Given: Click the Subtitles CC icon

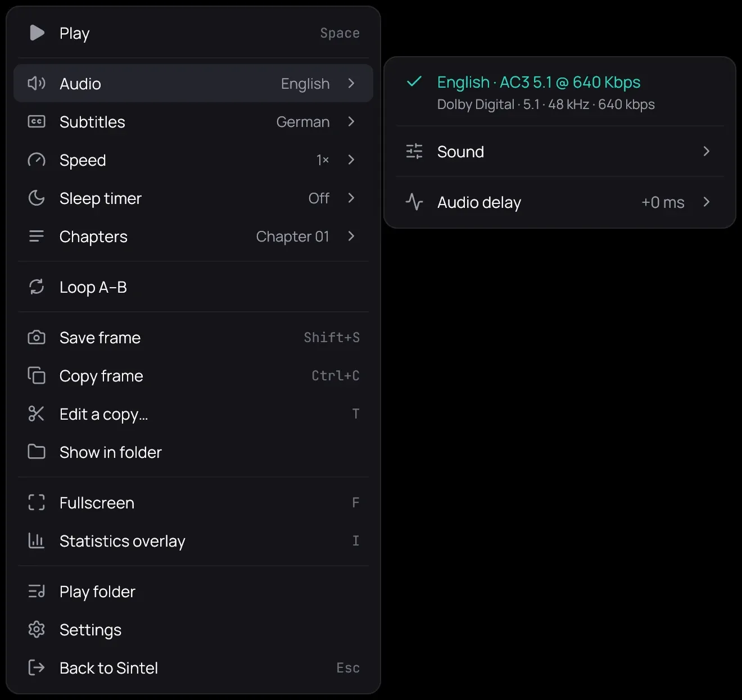Looking at the screenshot, I should click(37, 121).
